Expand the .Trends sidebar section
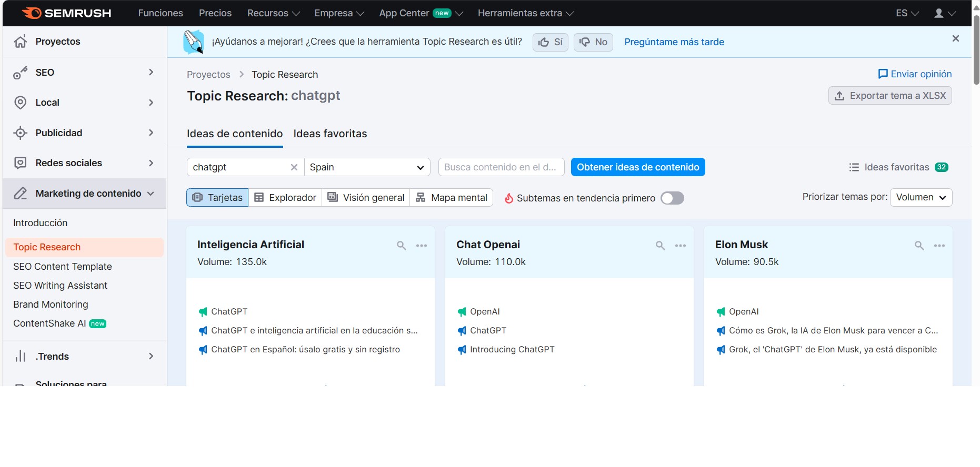 point(151,356)
